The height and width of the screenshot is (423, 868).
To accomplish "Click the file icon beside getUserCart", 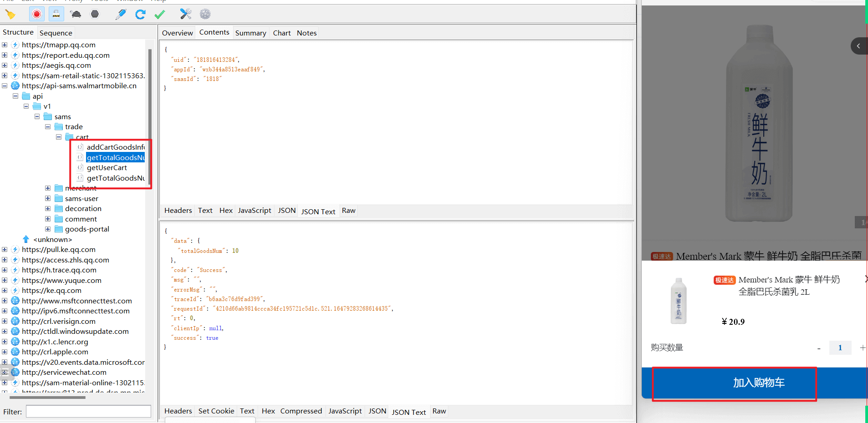I will (80, 167).
